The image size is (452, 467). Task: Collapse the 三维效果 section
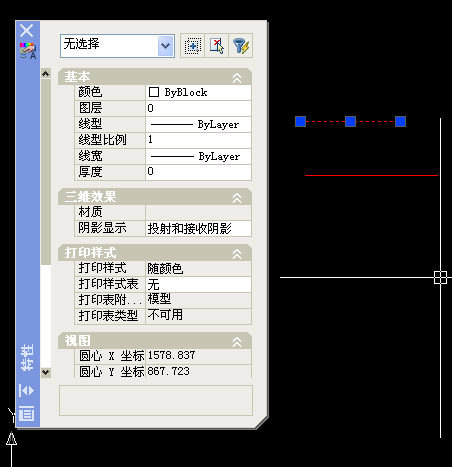coord(237,197)
